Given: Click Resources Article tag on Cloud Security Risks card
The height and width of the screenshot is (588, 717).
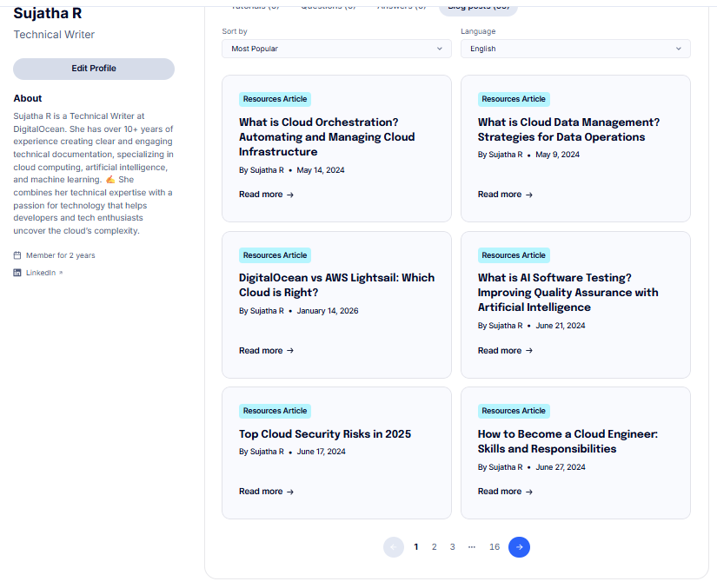Looking at the screenshot, I should click(275, 411).
